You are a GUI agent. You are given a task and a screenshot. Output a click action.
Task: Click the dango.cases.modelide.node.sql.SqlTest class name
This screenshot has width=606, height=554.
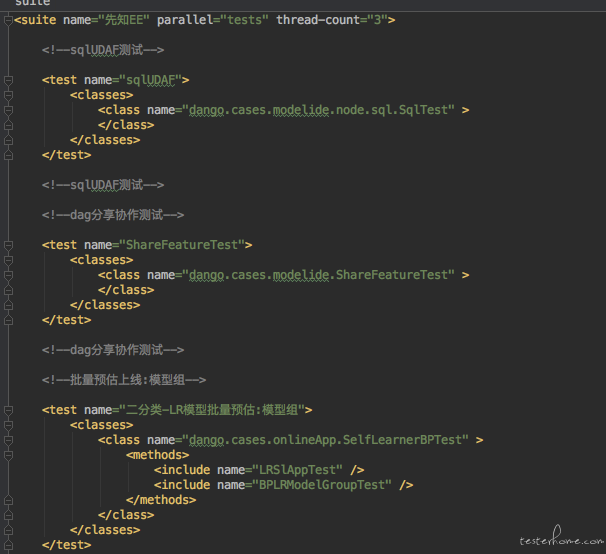[x=318, y=110]
